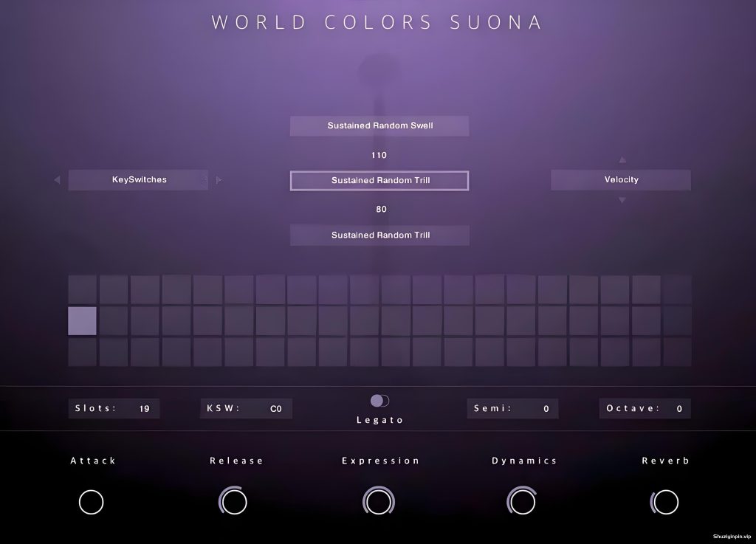Image resolution: width=756 pixels, height=544 pixels.
Task: Click the velocity threshold value 110
Action: [379, 155]
